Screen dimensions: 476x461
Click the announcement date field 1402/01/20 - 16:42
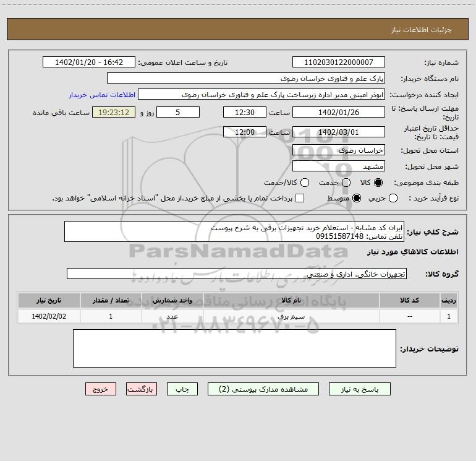(89, 62)
